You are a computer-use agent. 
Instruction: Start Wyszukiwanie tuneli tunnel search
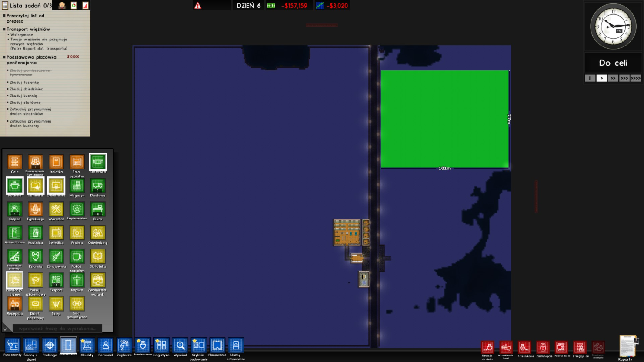pos(506,347)
